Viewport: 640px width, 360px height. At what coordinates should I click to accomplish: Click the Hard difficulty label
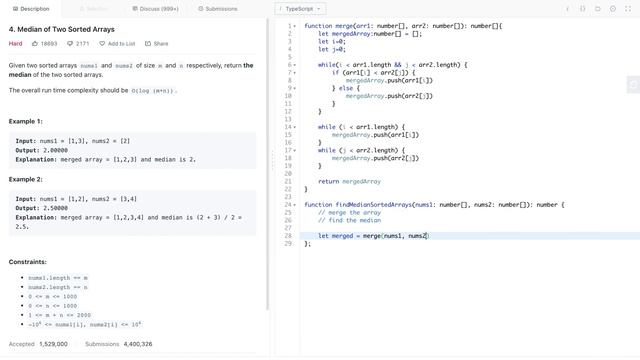pyautogui.click(x=16, y=43)
